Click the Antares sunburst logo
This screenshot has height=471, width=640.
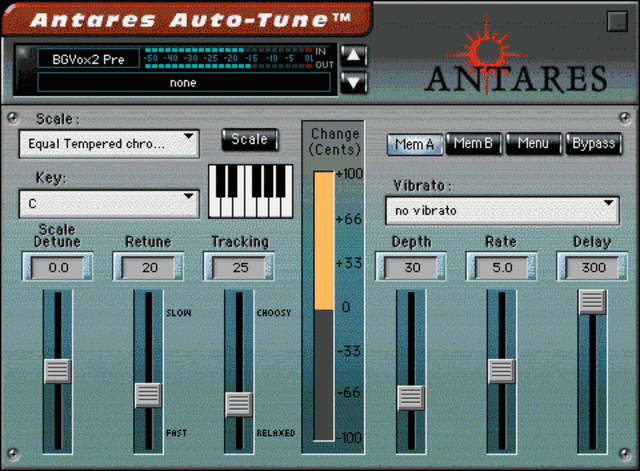click(x=487, y=52)
